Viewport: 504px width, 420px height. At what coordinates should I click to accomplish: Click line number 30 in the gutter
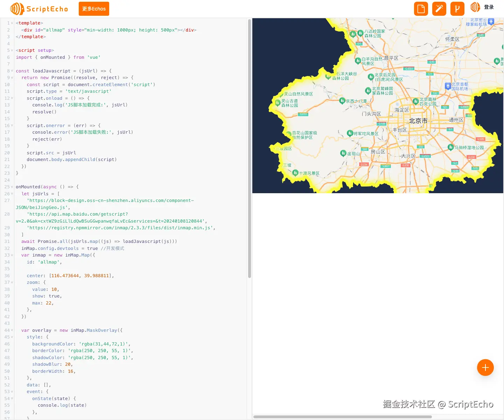pos(7,235)
